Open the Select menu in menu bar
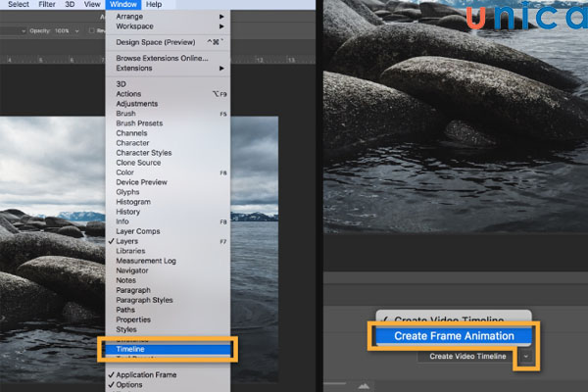 pos(19,5)
